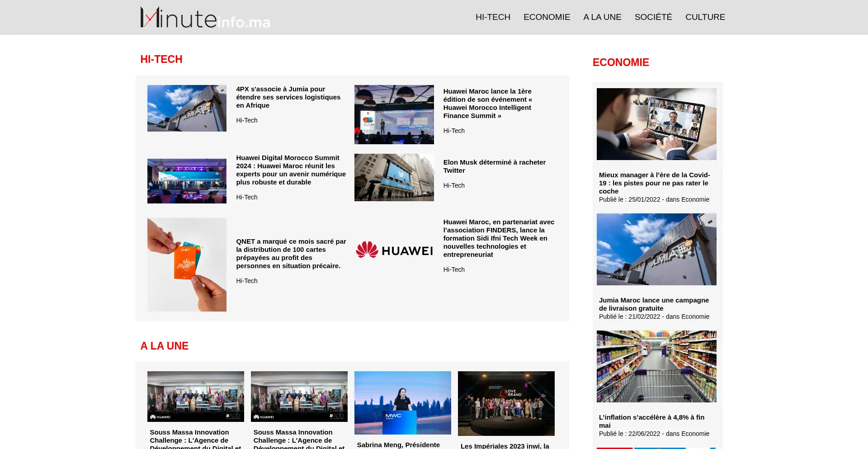Open the SOCIÉTÉ navigation item
The height and width of the screenshot is (449, 868).
653,17
